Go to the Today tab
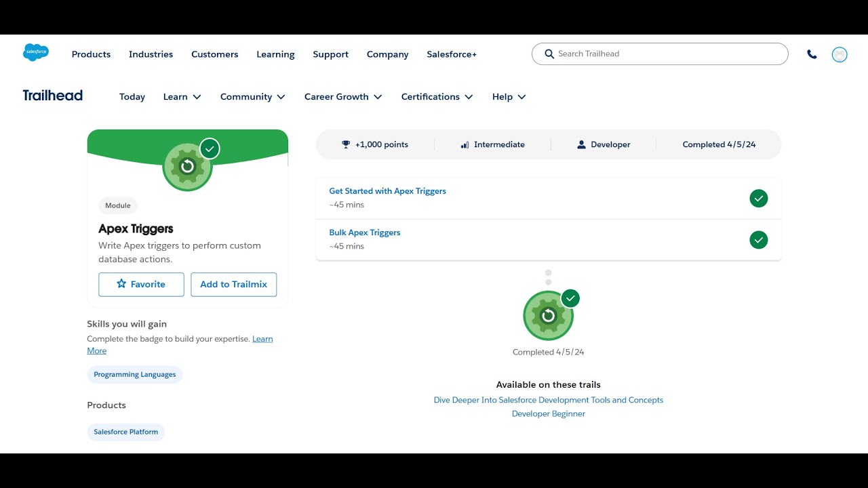This screenshot has width=868, height=488. [132, 97]
